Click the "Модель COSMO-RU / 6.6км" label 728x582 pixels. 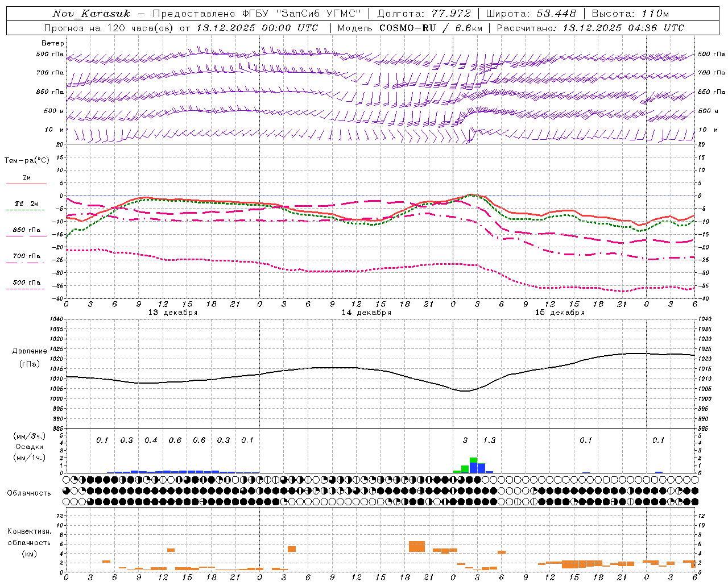click(410, 28)
